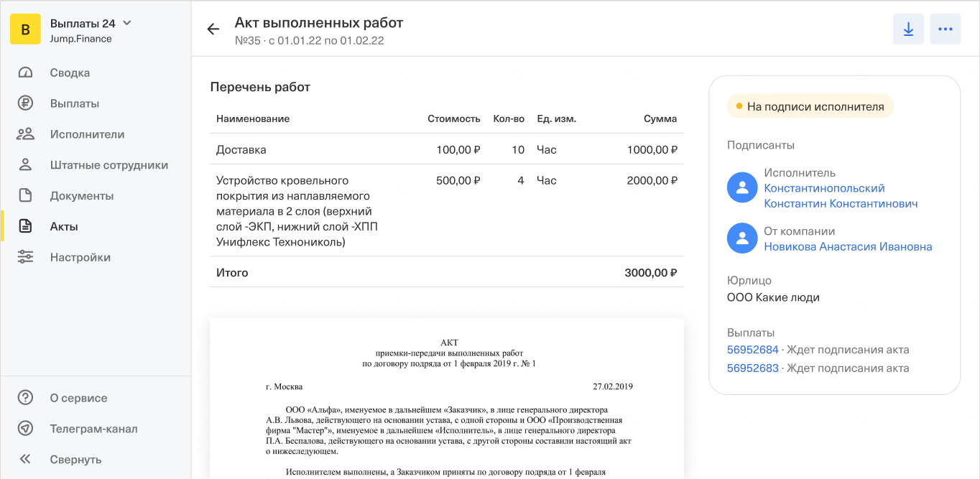This screenshot has width=980, height=479.
Task: Open the three-dots more options menu
Action: 945,29
